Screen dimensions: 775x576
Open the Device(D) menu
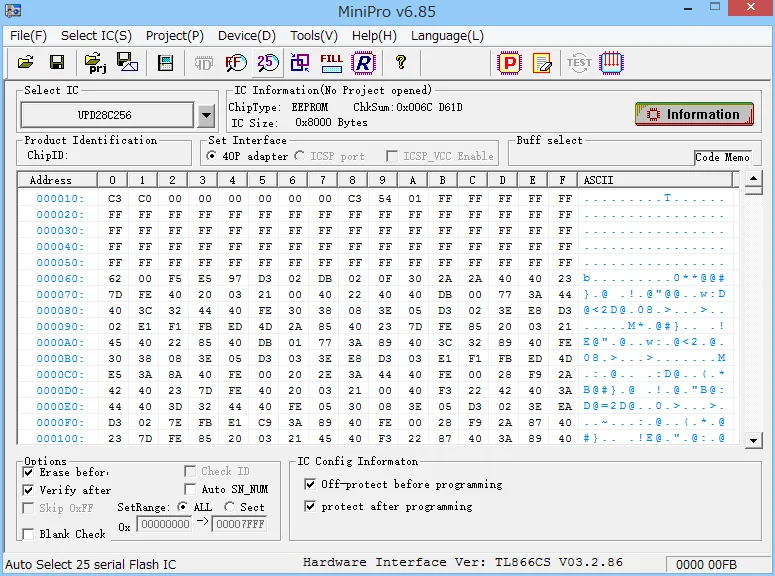247,36
